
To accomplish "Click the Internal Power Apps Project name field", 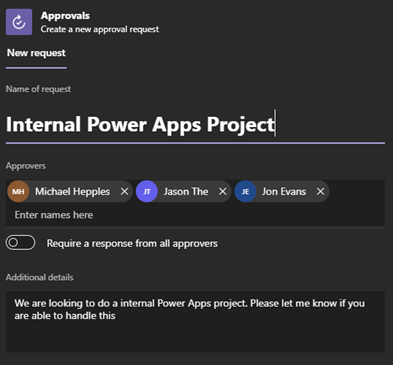I will click(x=195, y=125).
